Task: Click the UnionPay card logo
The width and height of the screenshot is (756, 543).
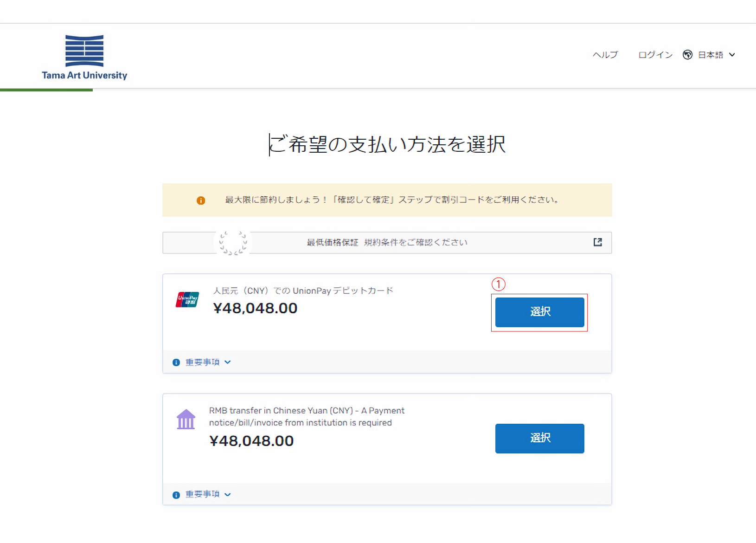Action: (187, 300)
